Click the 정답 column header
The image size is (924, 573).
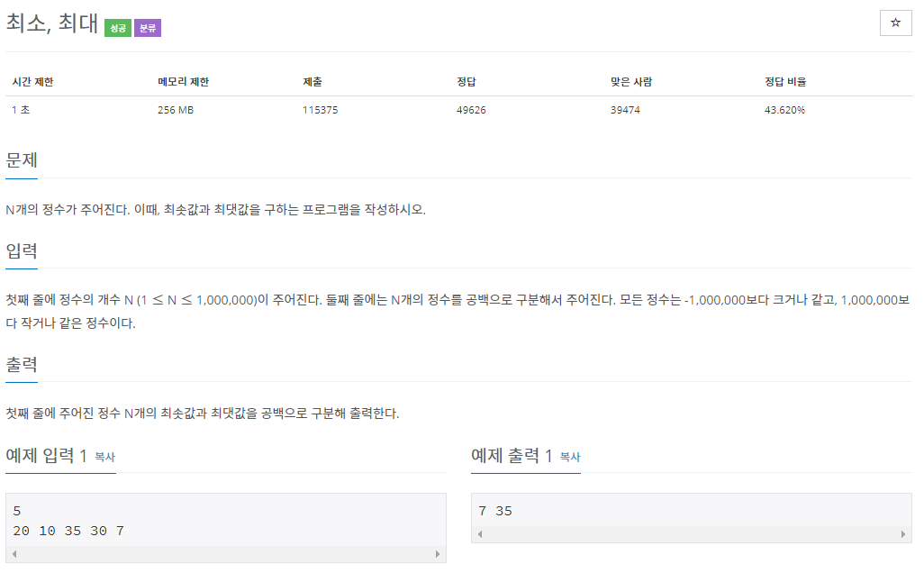click(x=467, y=82)
